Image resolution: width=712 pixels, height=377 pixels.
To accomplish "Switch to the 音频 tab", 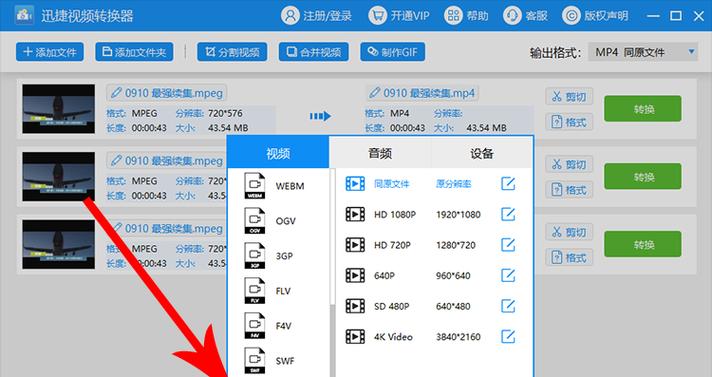I will (380, 153).
